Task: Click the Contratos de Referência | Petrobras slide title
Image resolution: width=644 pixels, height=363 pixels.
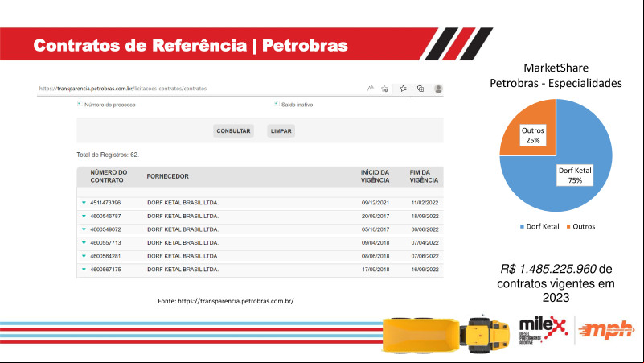Action: [191, 45]
